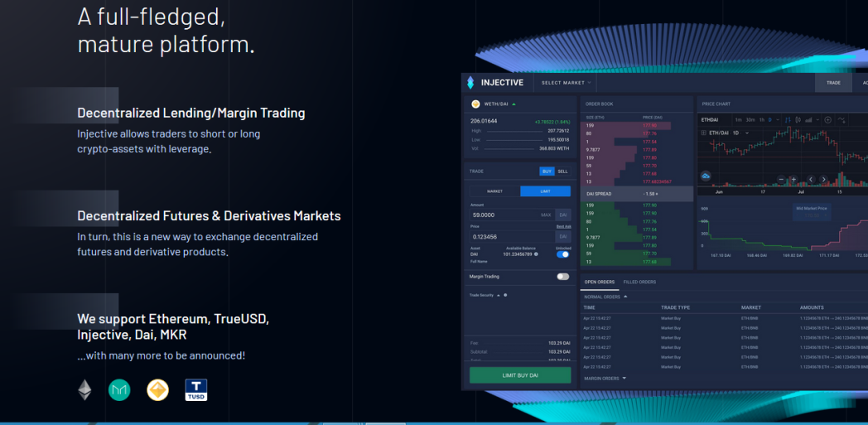This screenshot has height=425, width=868.
Task: Click the Price field showing 0.123456
Action: [512, 237]
